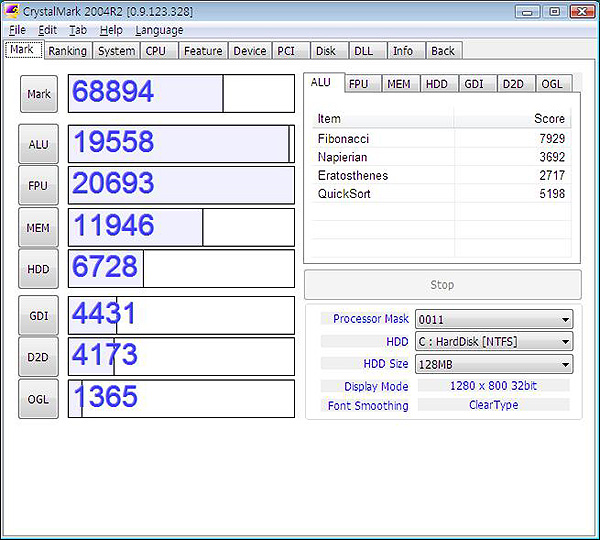Click the Display Mode value 1280 x 800 32bit
600x540 pixels.
point(494,386)
